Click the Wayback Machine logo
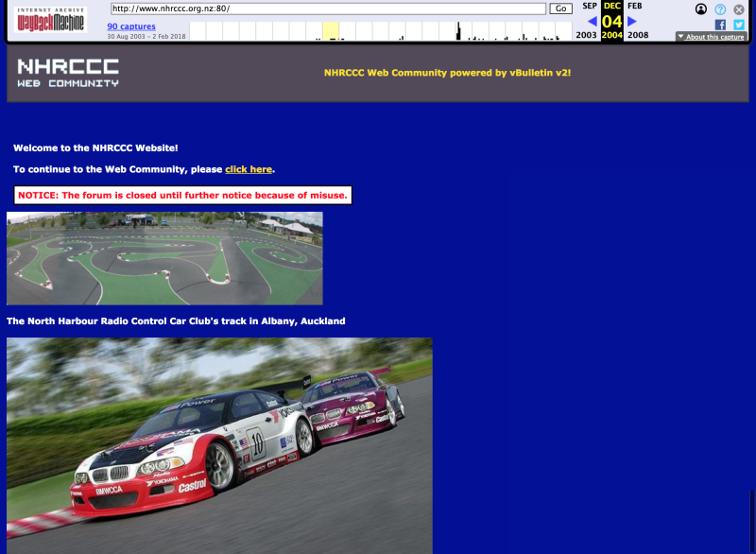The image size is (756, 554). 50,20
